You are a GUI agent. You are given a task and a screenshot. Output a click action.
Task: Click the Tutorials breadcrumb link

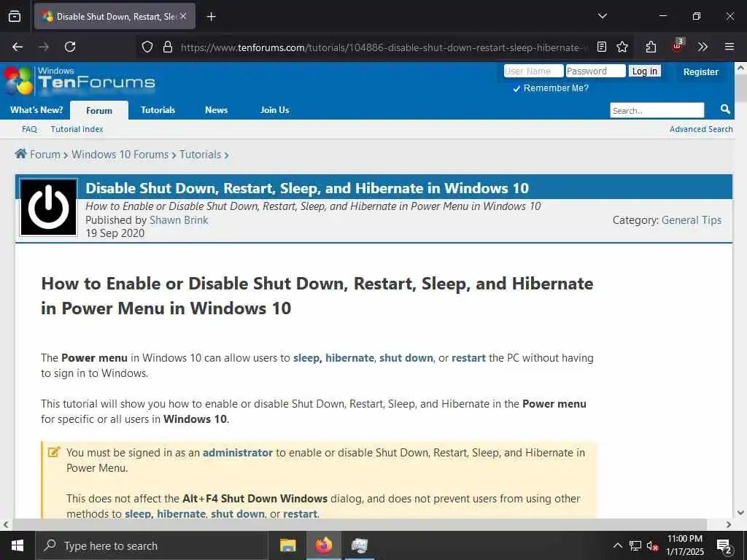point(200,155)
